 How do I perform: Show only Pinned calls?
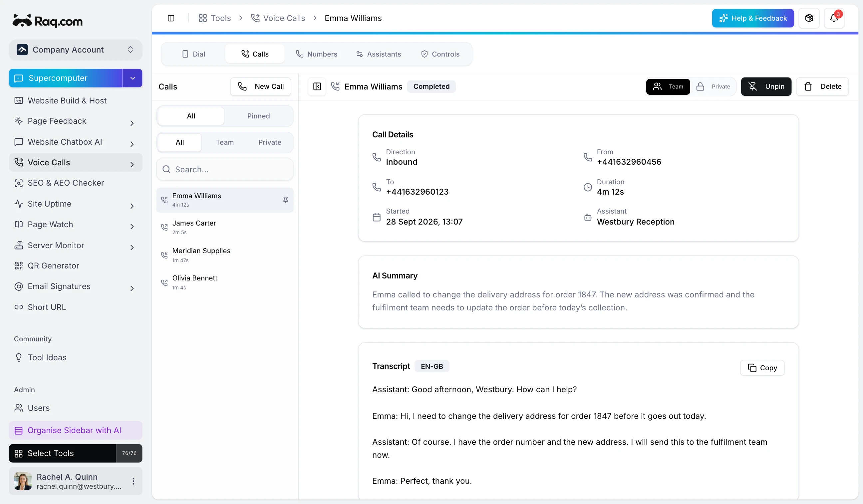tap(259, 116)
